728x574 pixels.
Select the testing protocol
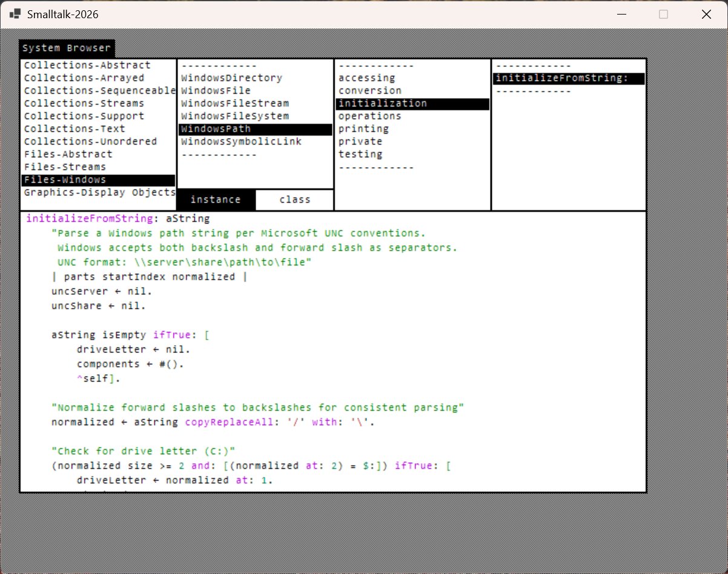360,154
